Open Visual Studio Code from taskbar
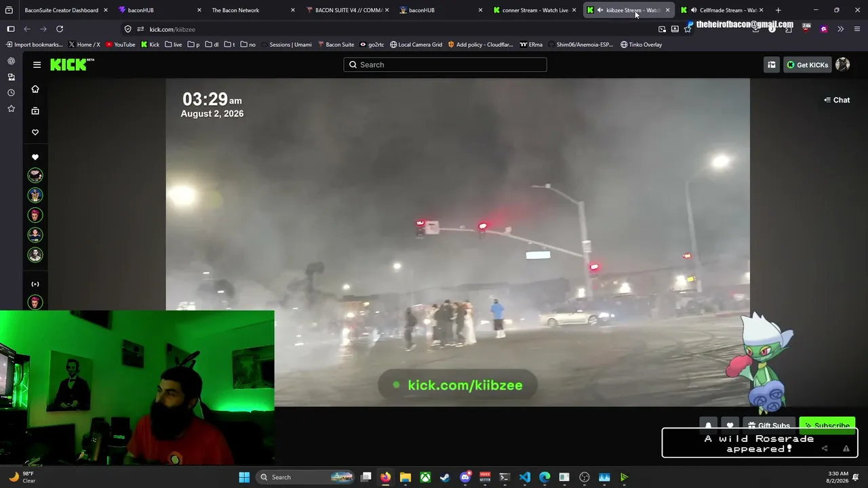Image resolution: width=868 pixels, height=488 pixels. (x=525, y=477)
